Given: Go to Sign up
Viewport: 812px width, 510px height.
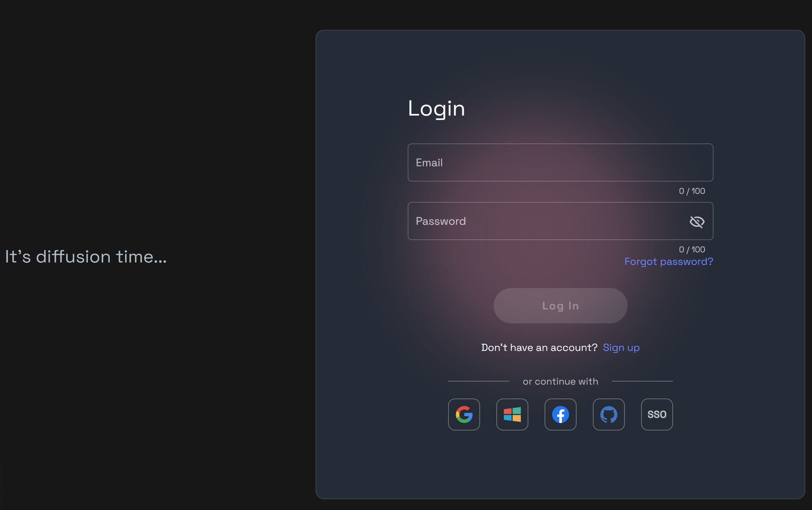Looking at the screenshot, I should pos(621,347).
